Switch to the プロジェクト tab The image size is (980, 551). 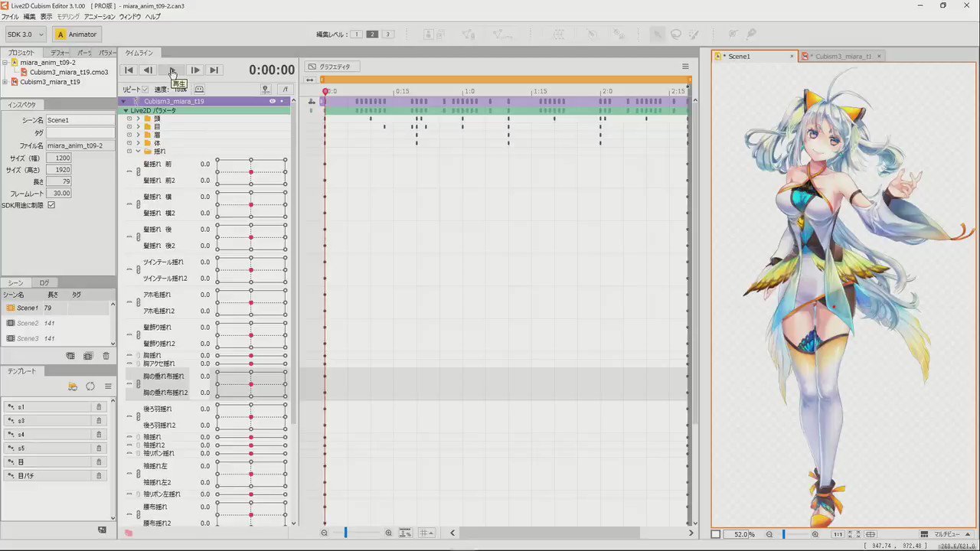coord(21,53)
